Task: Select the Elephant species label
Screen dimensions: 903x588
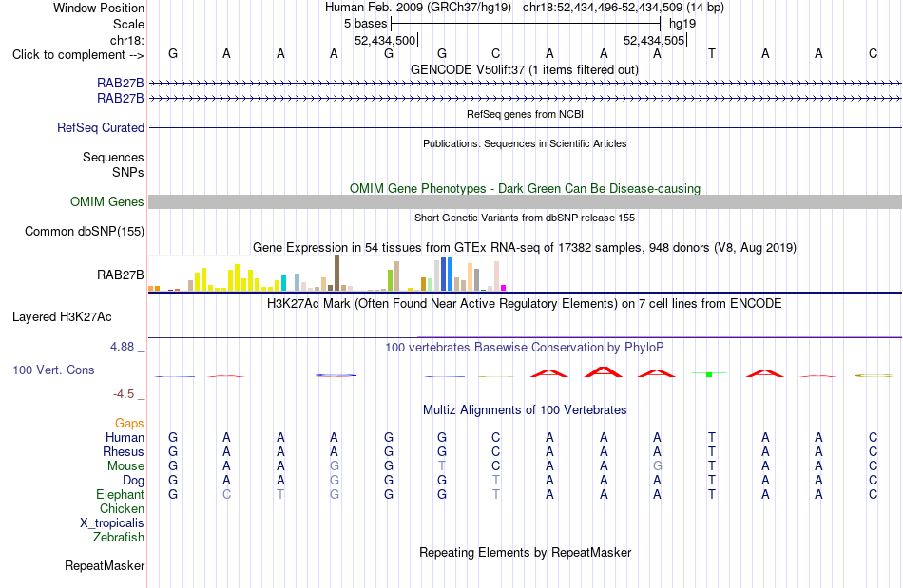Action: pos(121,494)
